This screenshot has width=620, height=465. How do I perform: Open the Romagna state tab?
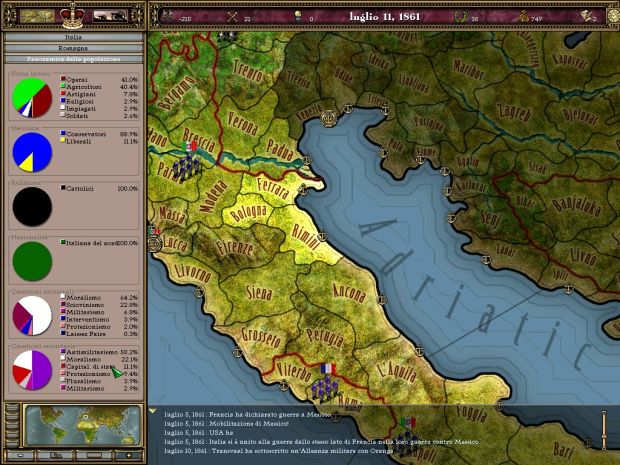click(x=74, y=48)
